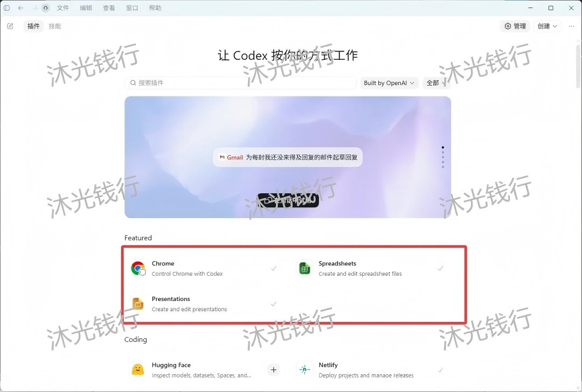The width and height of the screenshot is (582, 392).
Task: Click 'Create and edit spreadsheet files' description
Action: [x=360, y=274]
